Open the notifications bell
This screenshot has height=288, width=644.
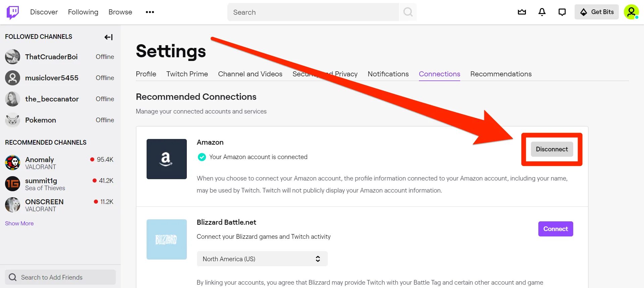tap(542, 12)
